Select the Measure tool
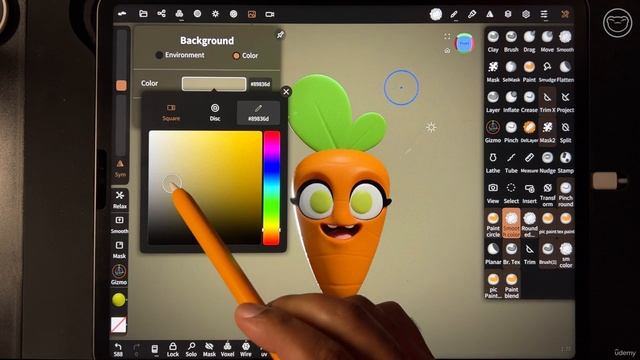This screenshot has height=360, width=640. (529, 162)
